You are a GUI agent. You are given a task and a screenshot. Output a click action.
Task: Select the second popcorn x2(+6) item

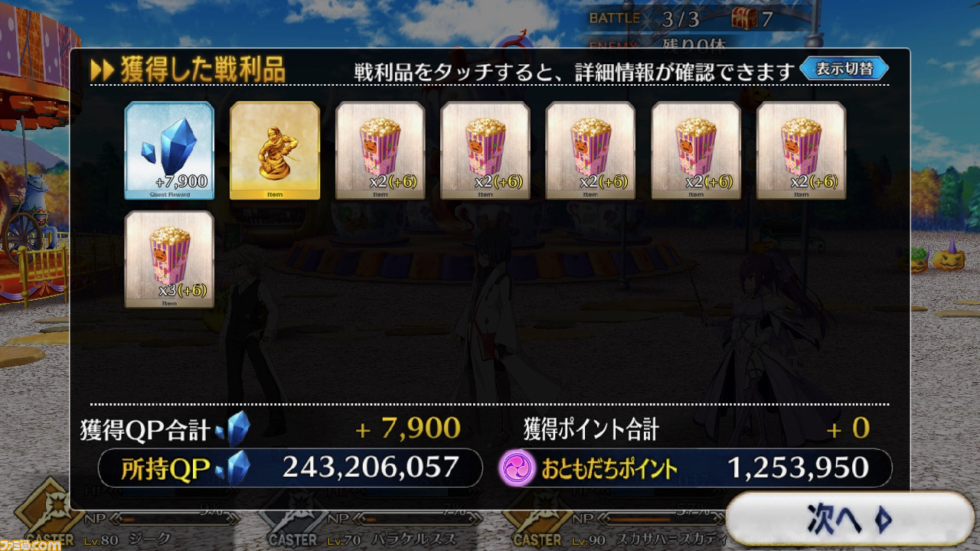click(x=485, y=150)
